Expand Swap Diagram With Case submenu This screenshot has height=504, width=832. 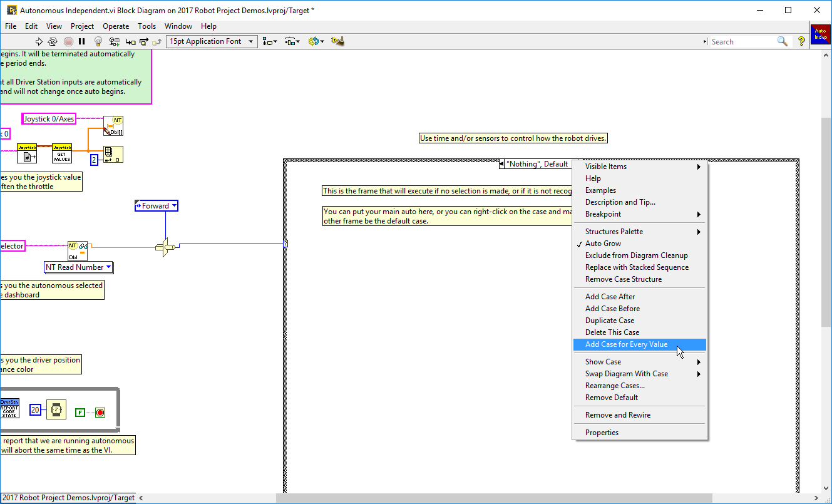tap(640, 374)
